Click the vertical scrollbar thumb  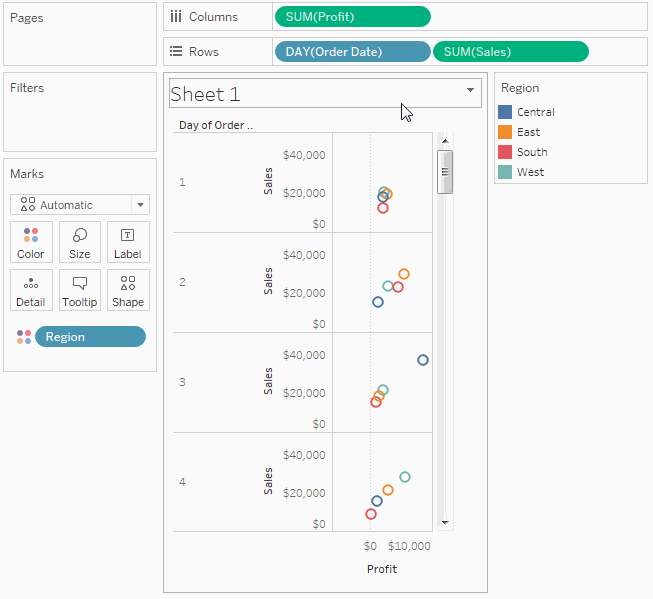pyautogui.click(x=445, y=172)
